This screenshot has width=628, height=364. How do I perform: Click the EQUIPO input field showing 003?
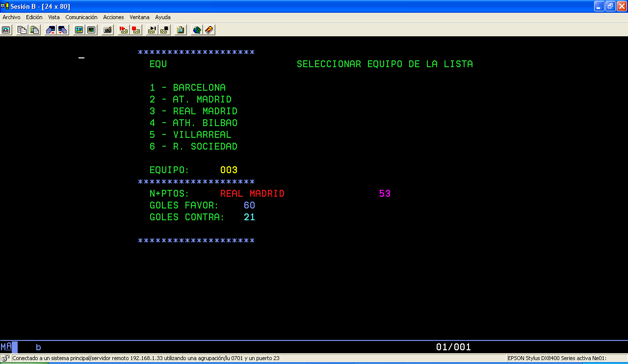(229, 170)
